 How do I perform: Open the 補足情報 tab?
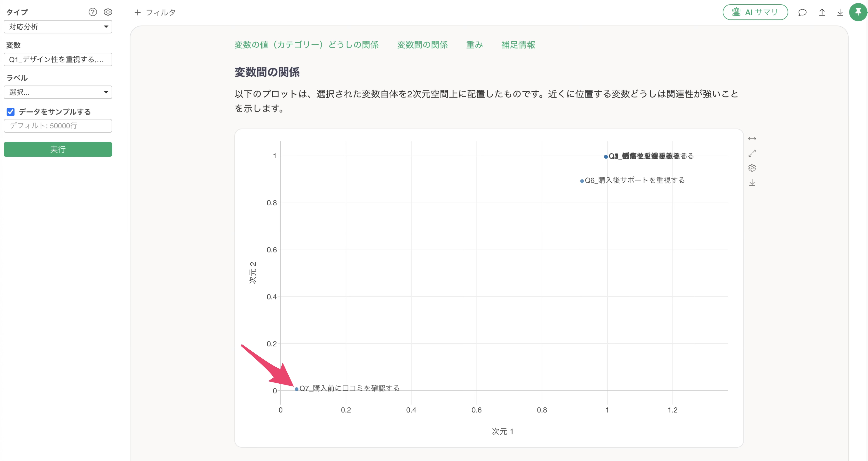click(x=518, y=45)
